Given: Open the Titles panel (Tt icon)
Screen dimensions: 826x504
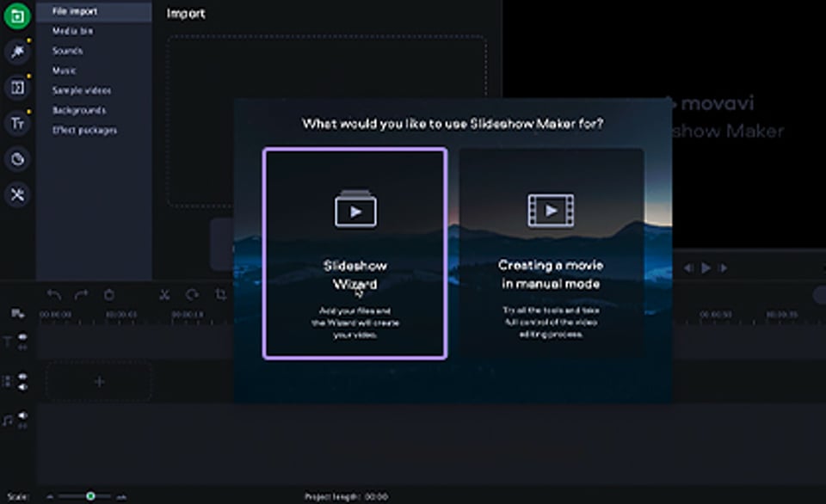Looking at the screenshot, I should click(17, 124).
